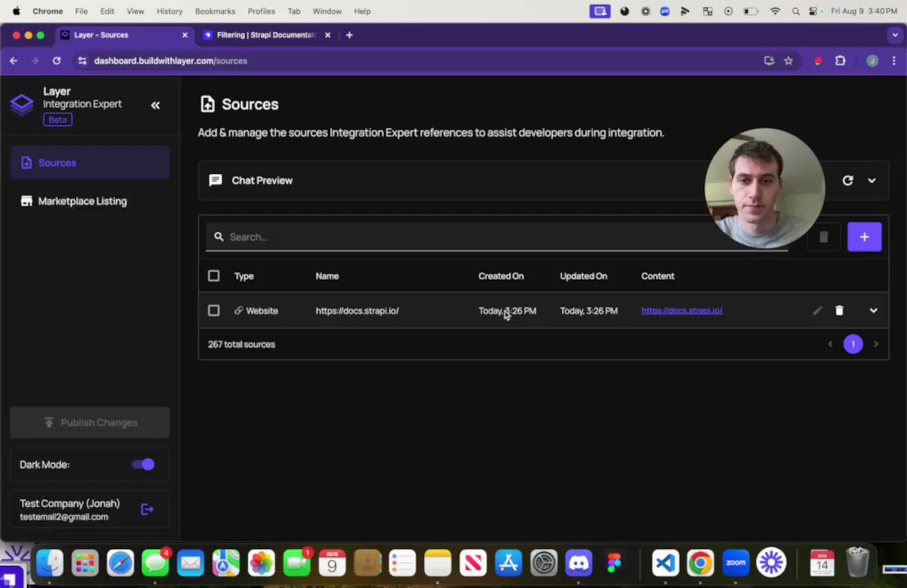This screenshot has width=907, height=588.
Task: Open Zoom from the dock
Action: tap(735, 563)
